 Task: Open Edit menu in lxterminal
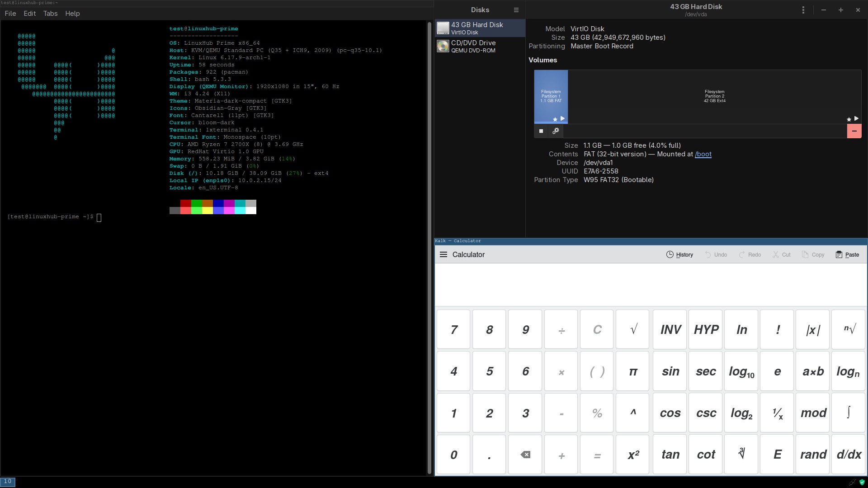(30, 14)
